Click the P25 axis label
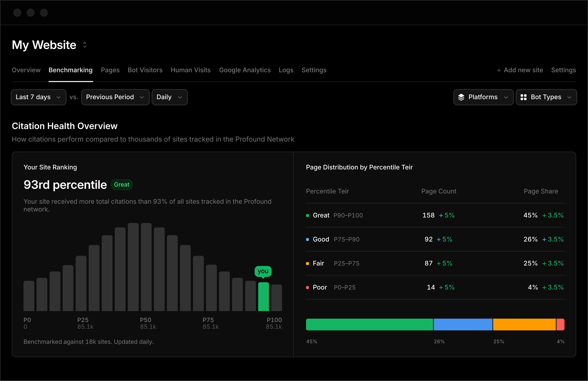Image resolution: width=588 pixels, height=381 pixels. [83, 320]
